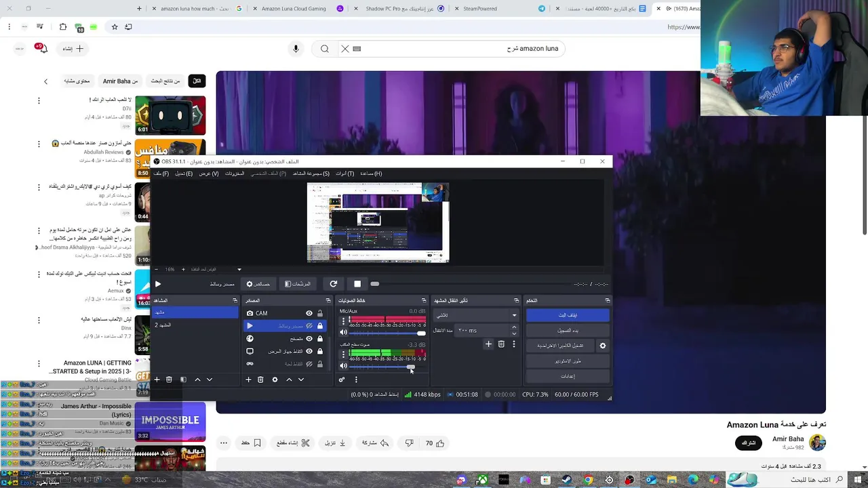Click the Start Recording button in OBS
Viewport: 868px width, 488px height.
(568, 330)
